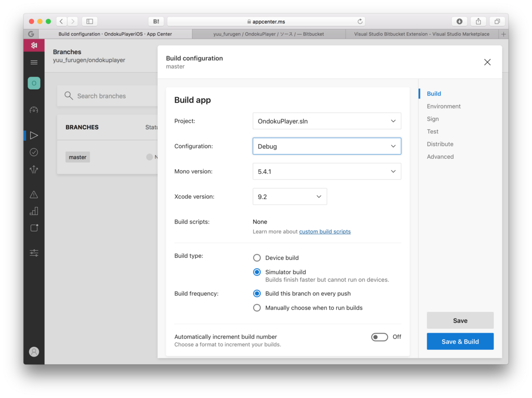
Task: Open the Configuration dropdown showing Debug
Action: click(x=327, y=146)
